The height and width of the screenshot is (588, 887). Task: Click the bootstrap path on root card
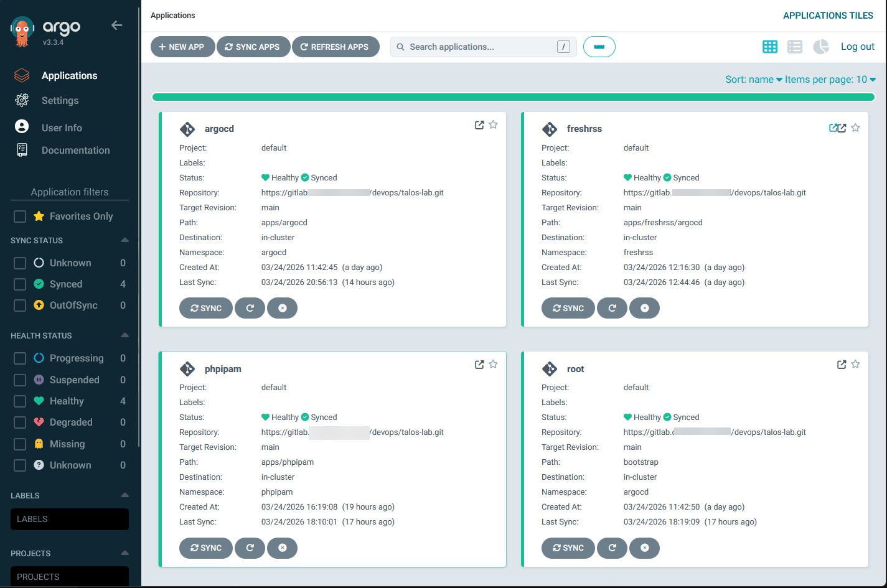pyautogui.click(x=641, y=462)
